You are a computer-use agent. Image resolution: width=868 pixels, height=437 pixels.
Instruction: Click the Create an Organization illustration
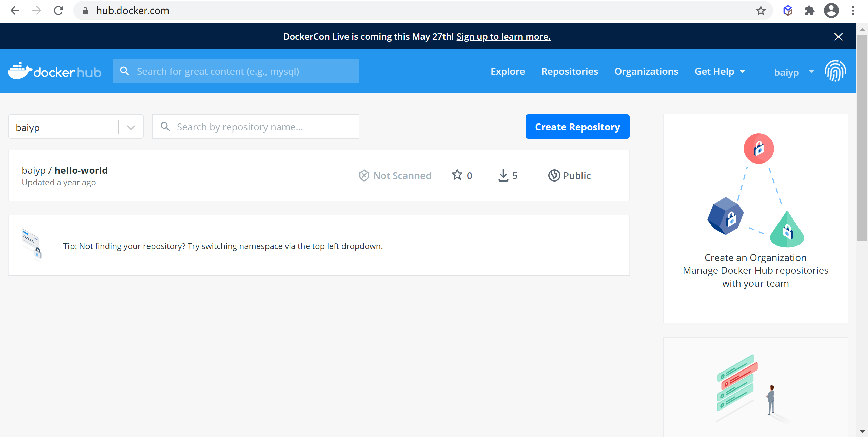tap(756, 191)
